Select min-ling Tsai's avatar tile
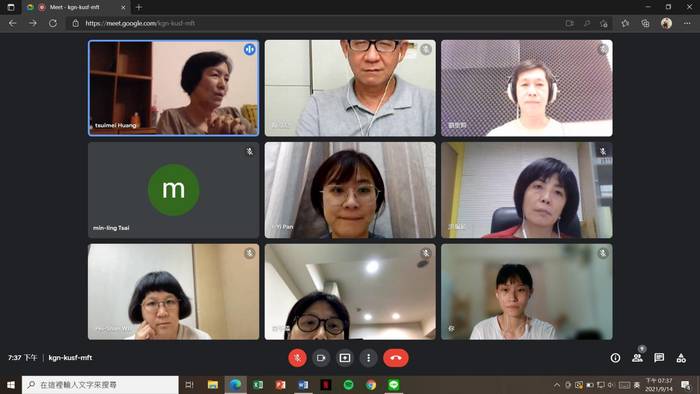 (x=173, y=190)
